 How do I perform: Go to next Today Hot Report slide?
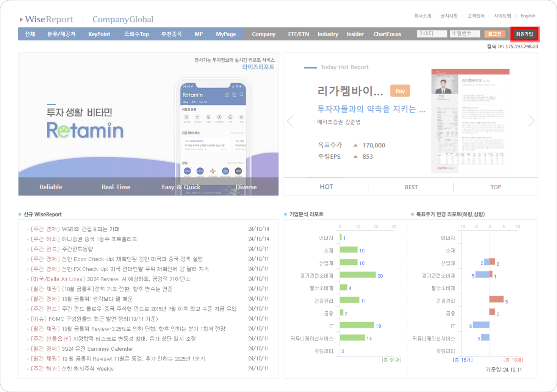tap(531, 121)
